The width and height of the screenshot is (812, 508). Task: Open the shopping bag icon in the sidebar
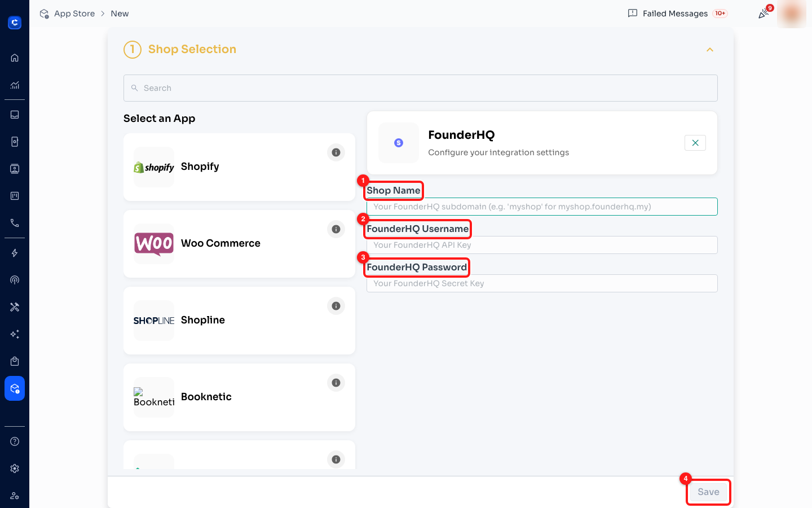[x=15, y=361]
